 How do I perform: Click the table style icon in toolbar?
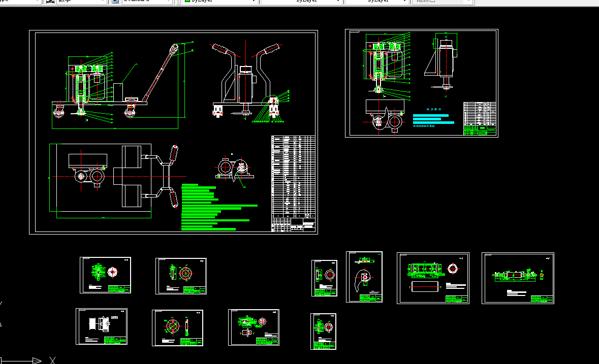pos(115,2)
